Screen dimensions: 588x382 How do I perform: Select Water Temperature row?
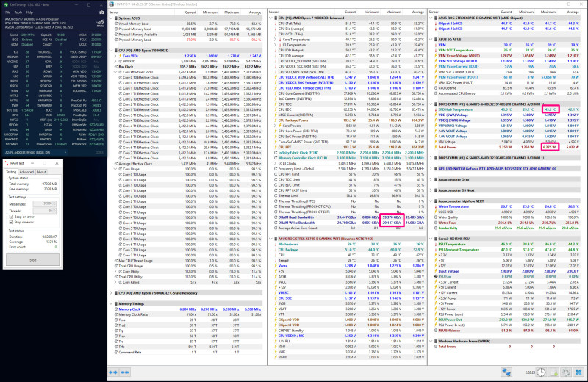point(507,206)
